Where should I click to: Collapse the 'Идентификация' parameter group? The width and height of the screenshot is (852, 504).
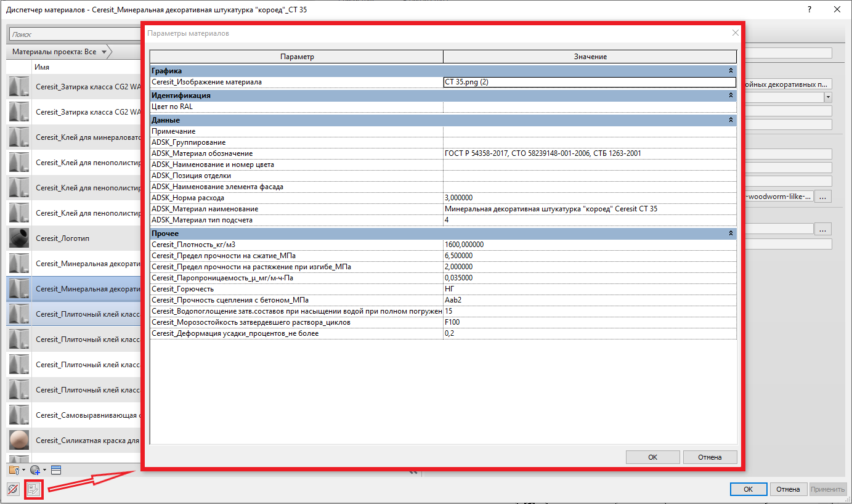pos(731,96)
